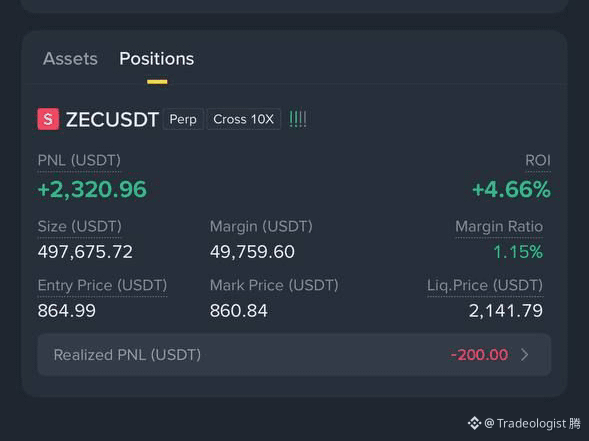The height and width of the screenshot is (441, 589).
Task: Click the Binance logo watermark icon
Action: tap(474, 423)
